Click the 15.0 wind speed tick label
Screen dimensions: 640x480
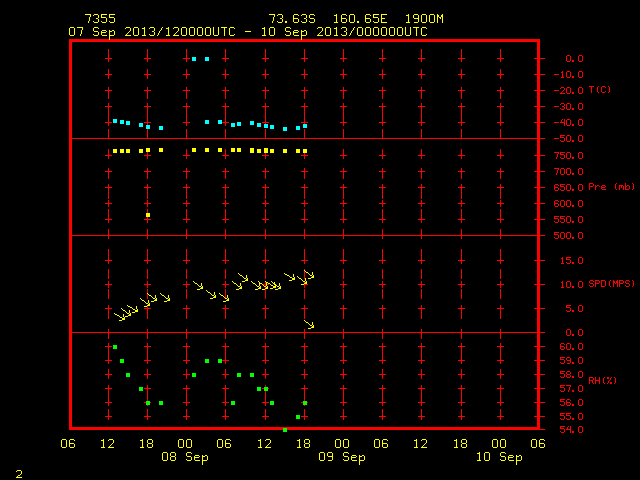(571, 260)
